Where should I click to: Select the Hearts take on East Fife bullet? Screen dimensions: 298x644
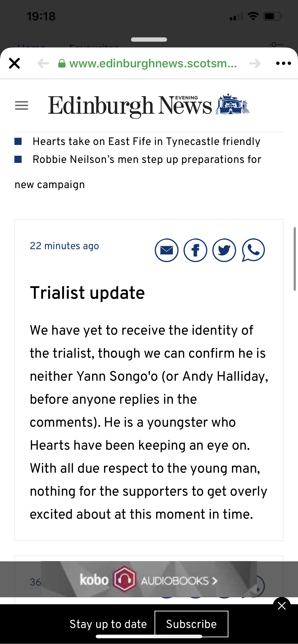pos(147,142)
